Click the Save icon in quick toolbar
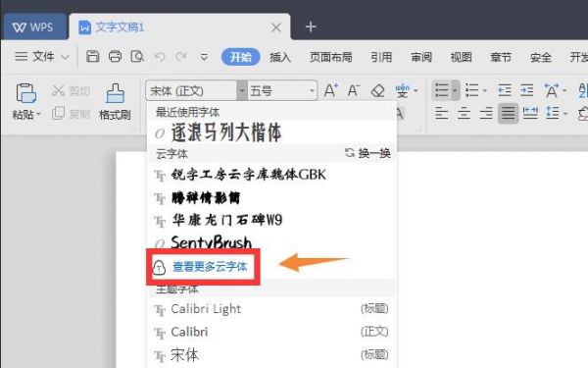 click(93, 57)
